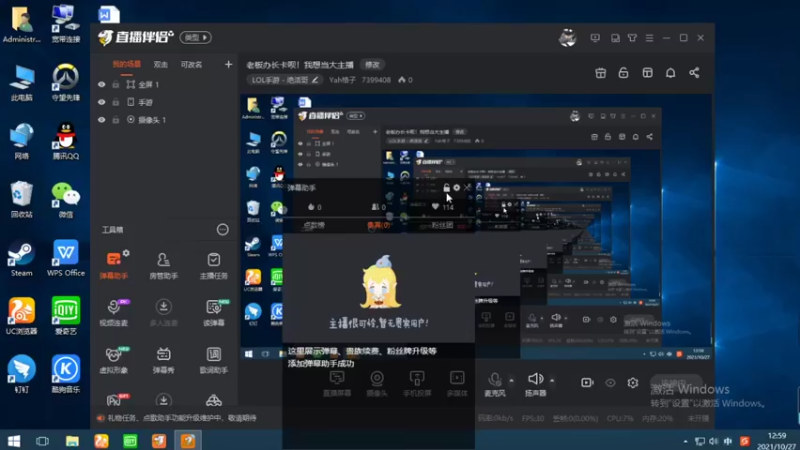This screenshot has width=800, height=450.
Task: Toggle lock on 全屏 1 source
Action: click(116, 85)
